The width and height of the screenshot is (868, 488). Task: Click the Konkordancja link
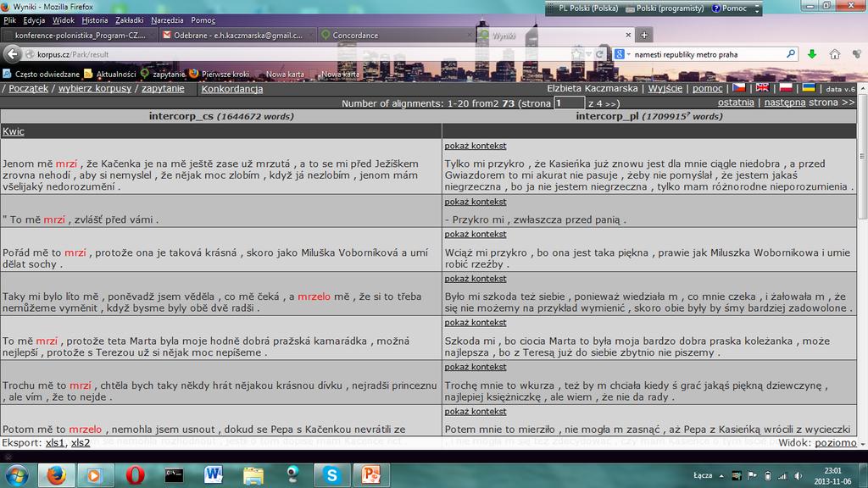click(232, 88)
